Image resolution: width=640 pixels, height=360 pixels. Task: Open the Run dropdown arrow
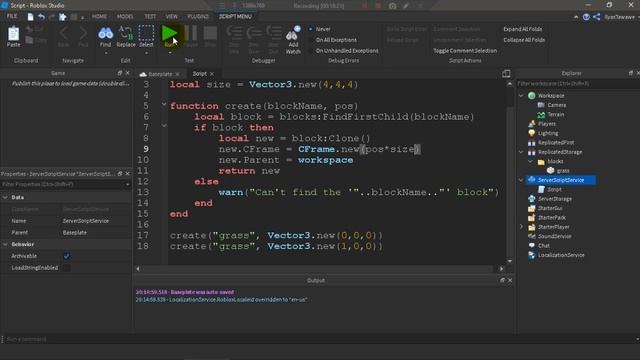(x=170, y=53)
